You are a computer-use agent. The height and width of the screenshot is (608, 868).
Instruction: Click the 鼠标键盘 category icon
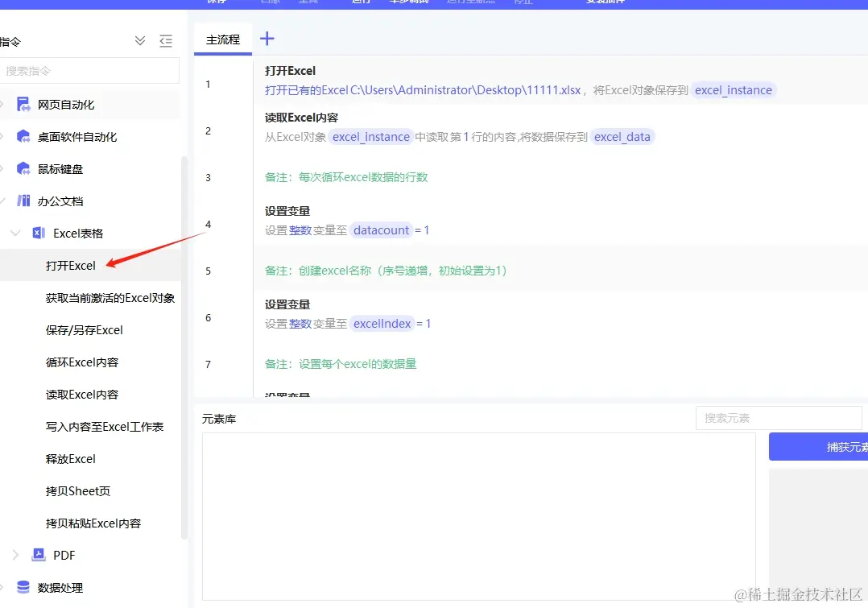(23, 168)
